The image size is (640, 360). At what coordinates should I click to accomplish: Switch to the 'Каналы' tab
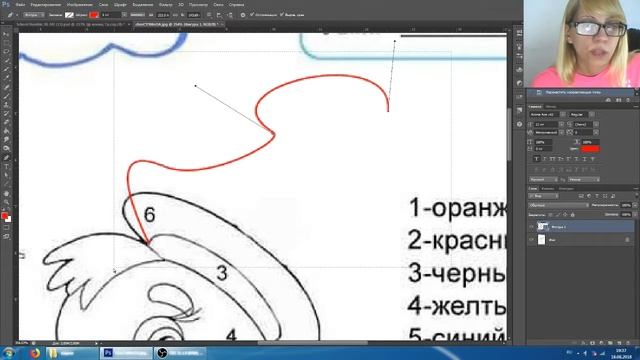547,189
